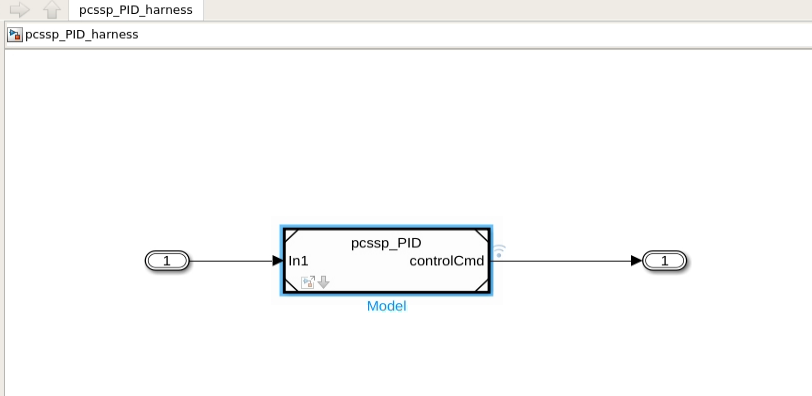Select the signal line from controlCmd to outport
Screen dimensions: 812x396
pos(567,261)
